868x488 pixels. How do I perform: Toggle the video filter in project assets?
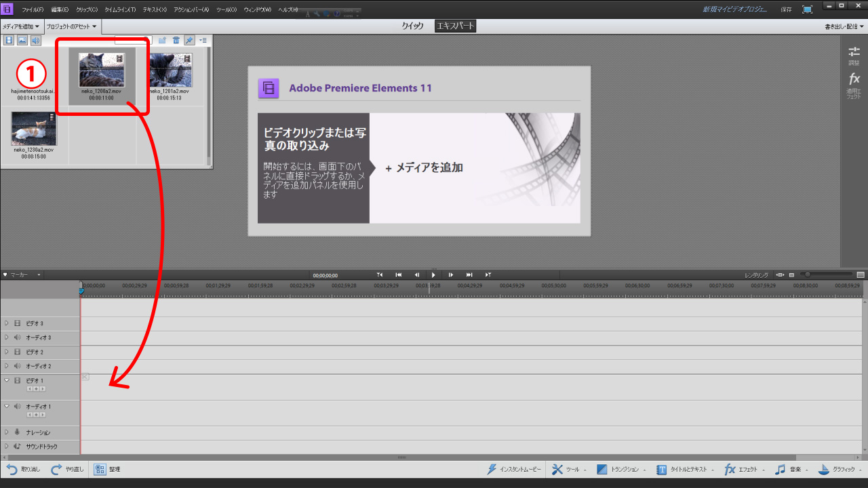9,41
